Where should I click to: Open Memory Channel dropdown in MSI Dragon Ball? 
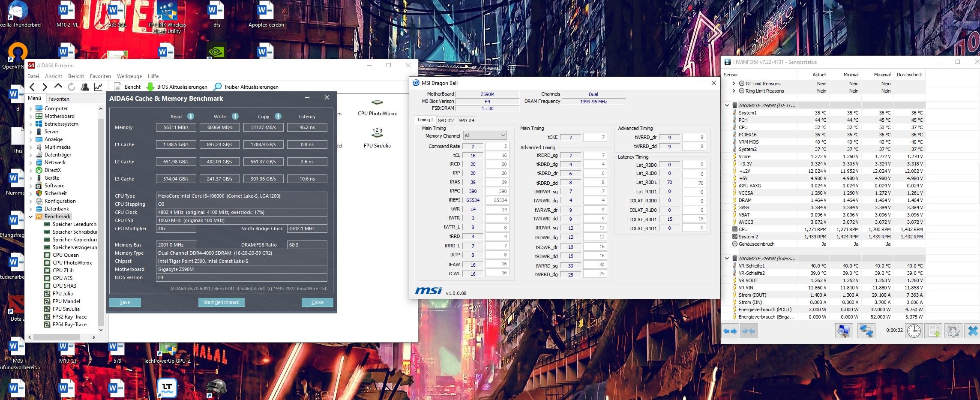coord(485,135)
